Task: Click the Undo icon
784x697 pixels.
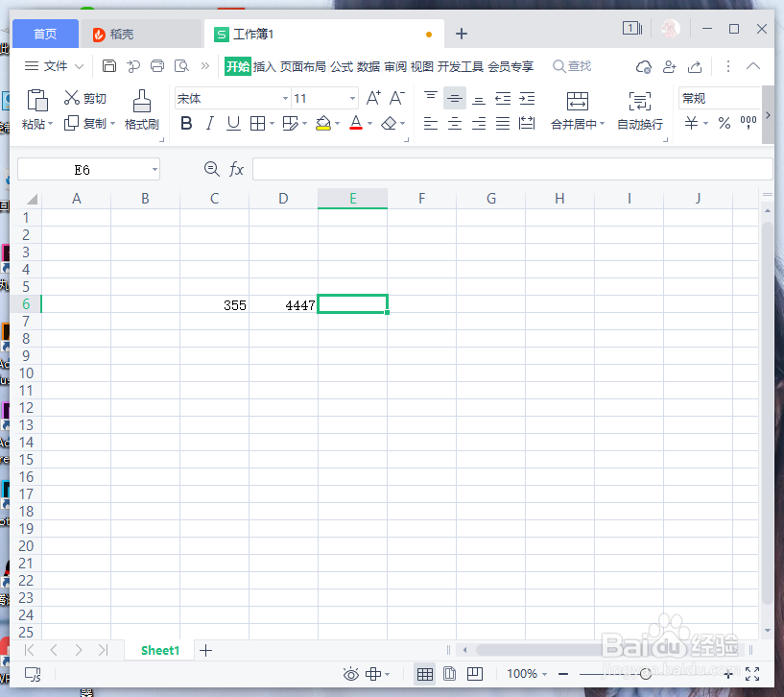Action: tap(133, 66)
